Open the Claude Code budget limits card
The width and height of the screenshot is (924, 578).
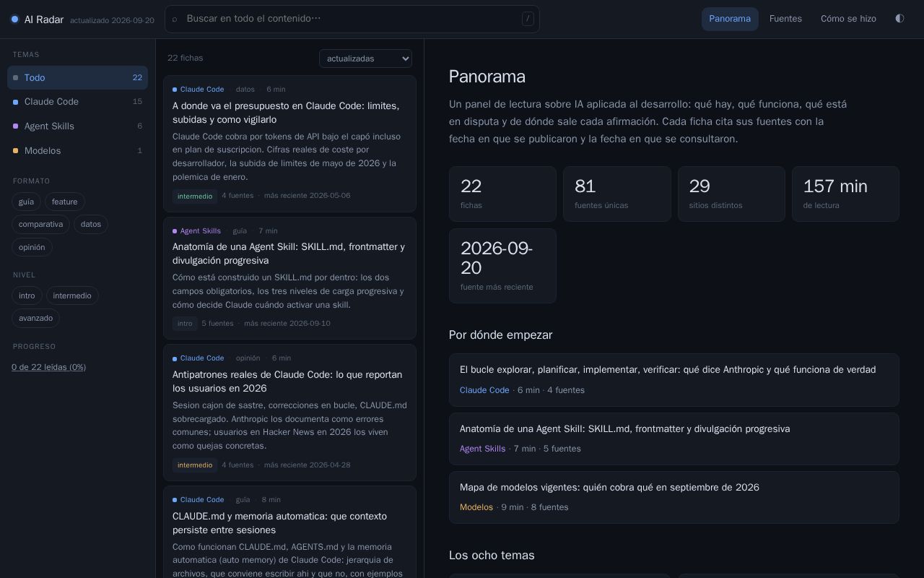tap(289, 144)
